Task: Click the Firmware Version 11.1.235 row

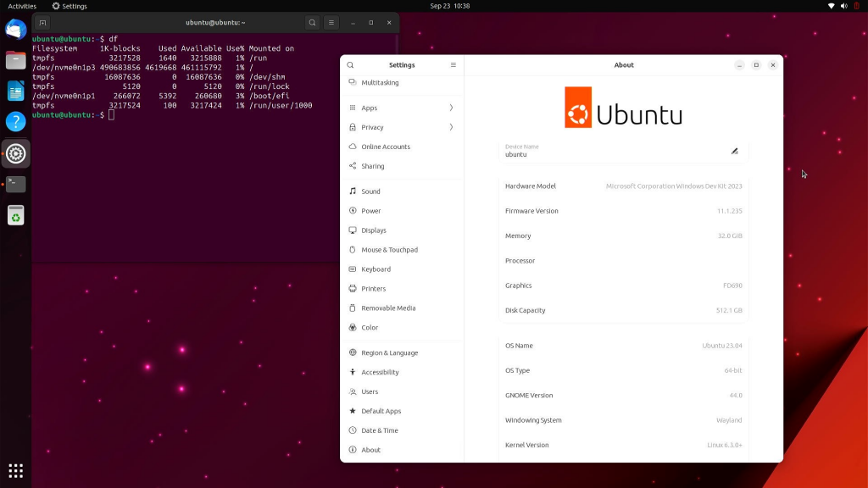Action: coord(623,211)
